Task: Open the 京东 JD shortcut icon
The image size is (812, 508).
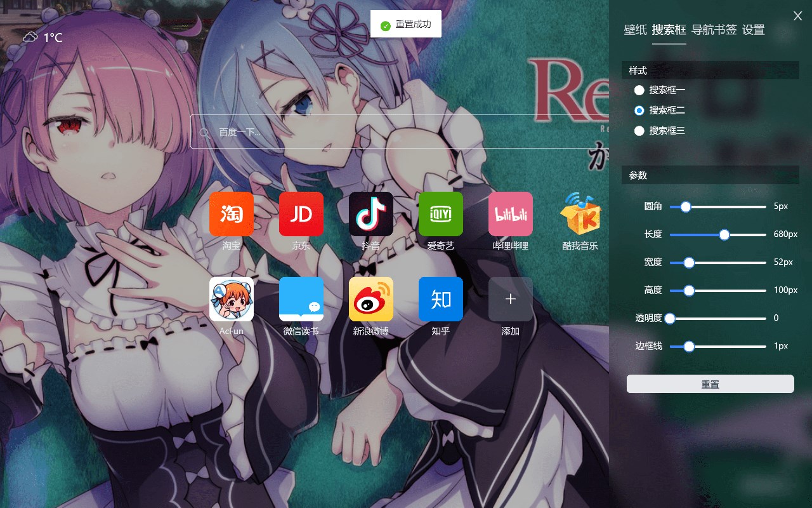Action: point(301,214)
